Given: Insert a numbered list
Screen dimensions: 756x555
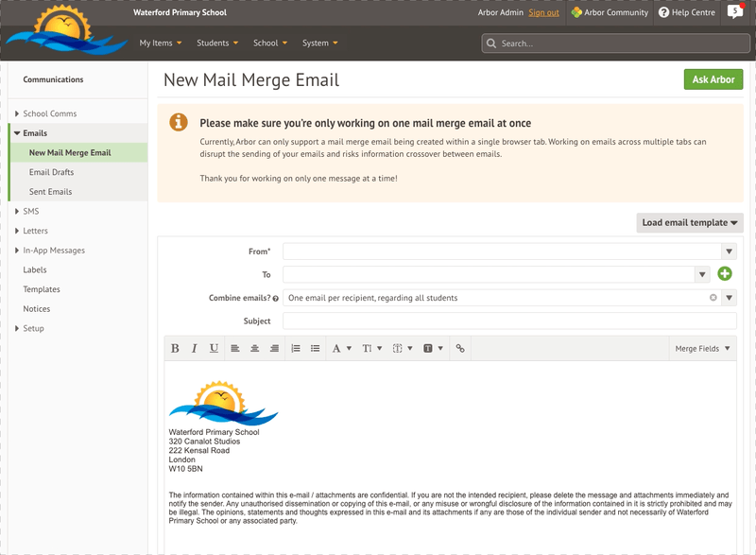Looking at the screenshot, I should click(296, 349).
